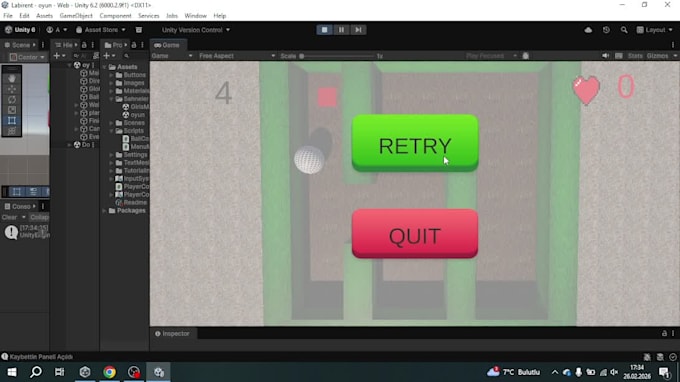Select the Hand tool in Scene view
The height and width of the screenshot is (382, 680).
pyautogui.click(x=12, y=78)
